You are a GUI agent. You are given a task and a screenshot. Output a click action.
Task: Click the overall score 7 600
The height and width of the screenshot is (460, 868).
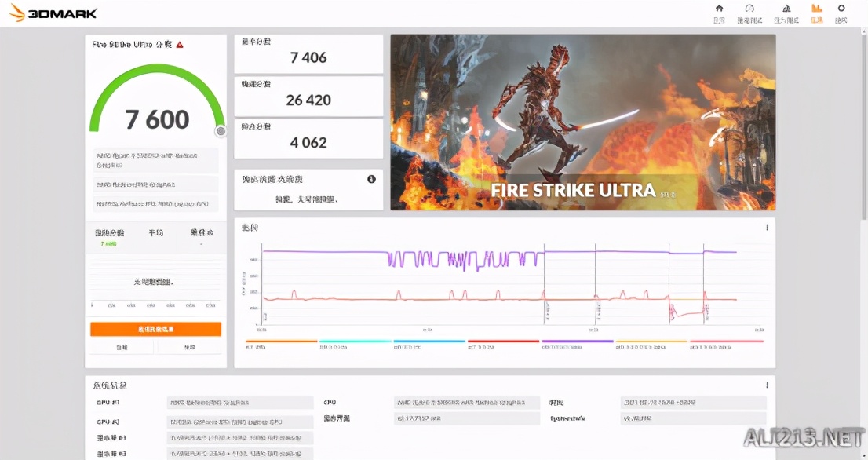pyautogui.click(x=157, y=119)
